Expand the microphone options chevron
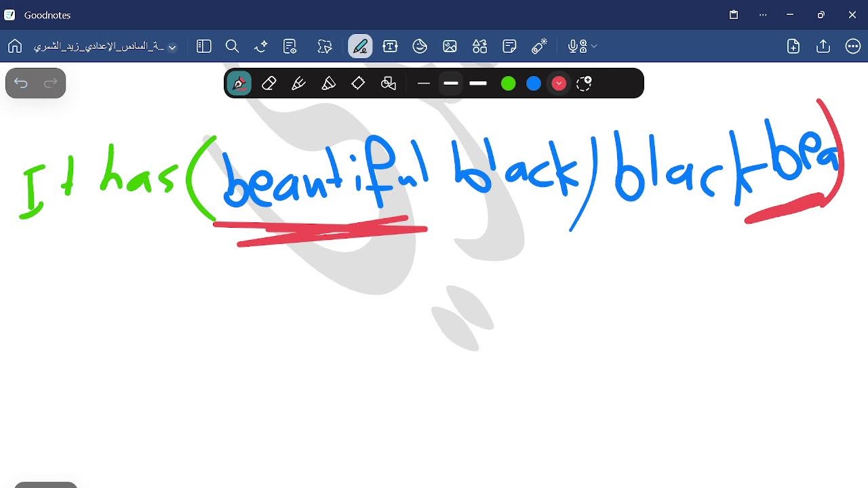The image size is (868, 488). (x=594, y=46)
